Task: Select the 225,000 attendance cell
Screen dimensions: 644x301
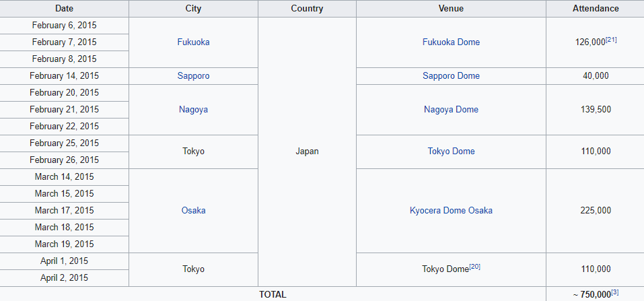Action: click(x=595, y=210)
